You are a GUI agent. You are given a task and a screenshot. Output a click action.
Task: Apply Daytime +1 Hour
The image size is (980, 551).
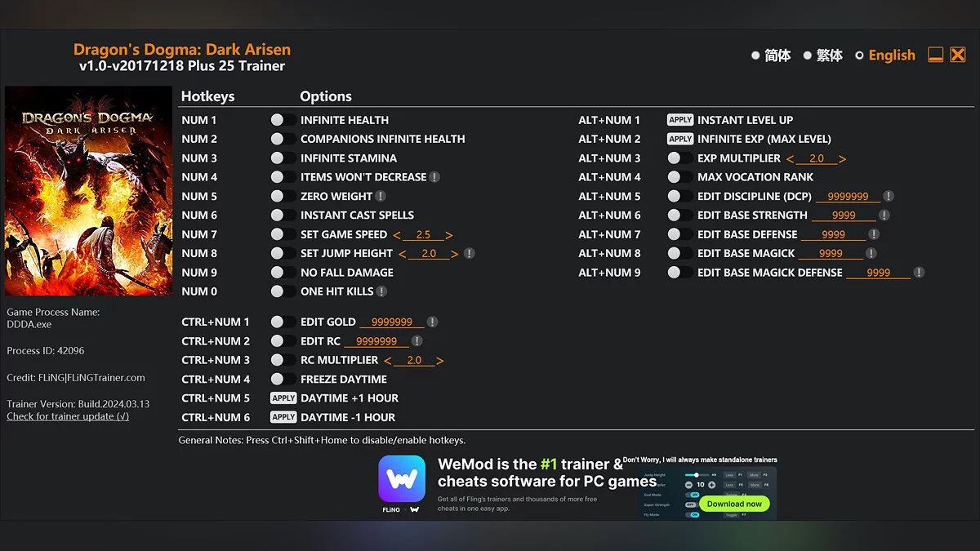tap(283, 398)
